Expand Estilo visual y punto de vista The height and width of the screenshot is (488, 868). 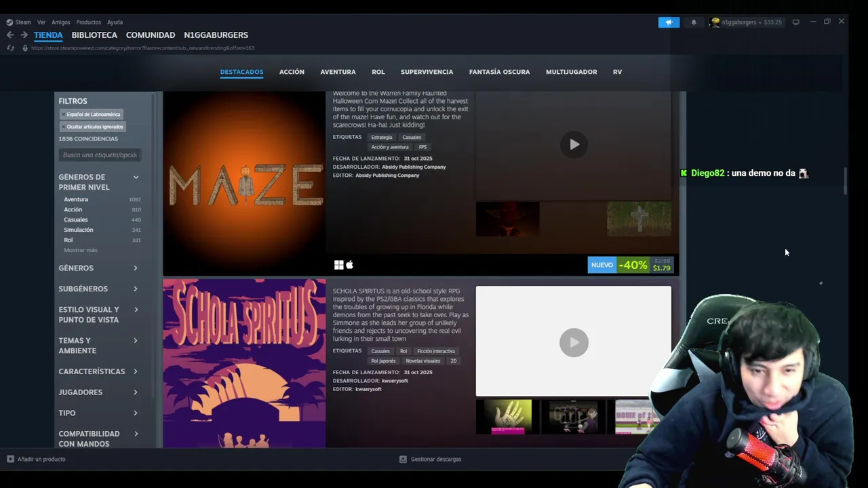[136, 310]
